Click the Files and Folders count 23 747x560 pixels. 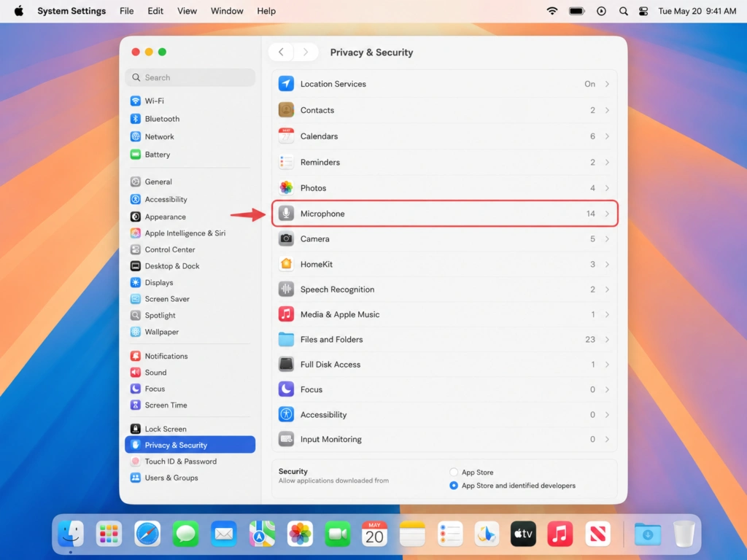[x=590, y=340]
